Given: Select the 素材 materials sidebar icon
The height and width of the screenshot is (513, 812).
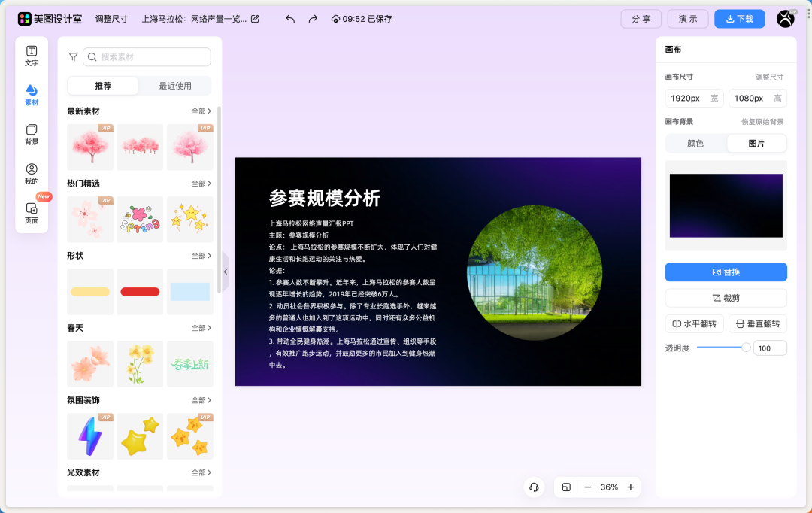Looking at the screenshot, I should (x=32, y=96).
